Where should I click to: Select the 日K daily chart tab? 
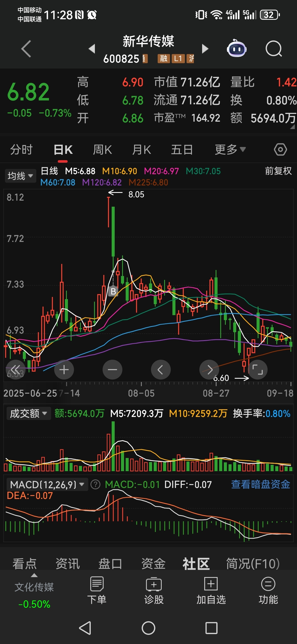(63, 150)
